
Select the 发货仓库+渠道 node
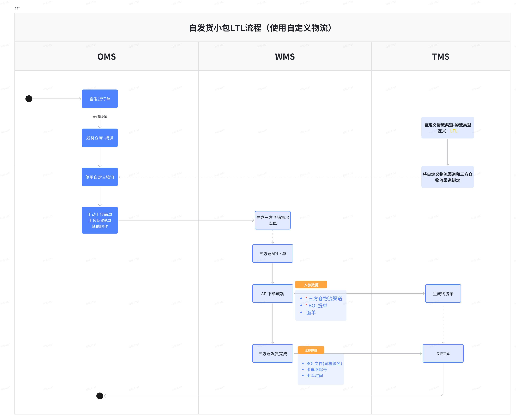100,138
